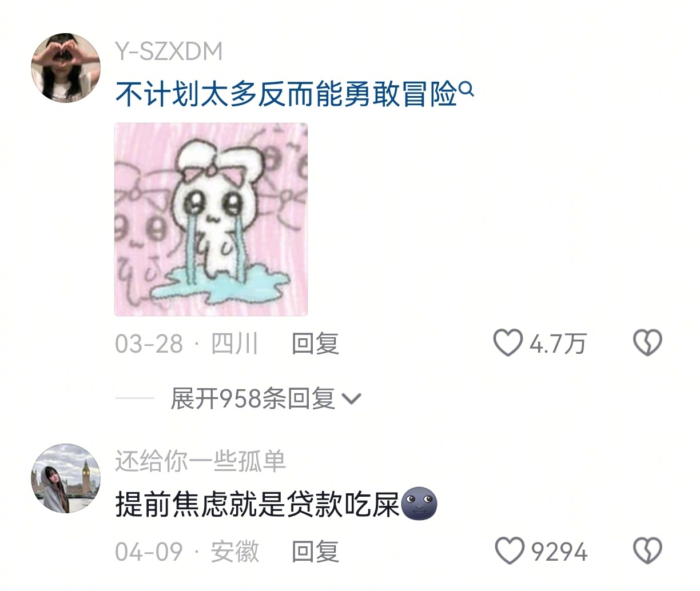Tap the 4.7万 like count
Viewport: 700px width, 591px height.
(x=558, y=344)
